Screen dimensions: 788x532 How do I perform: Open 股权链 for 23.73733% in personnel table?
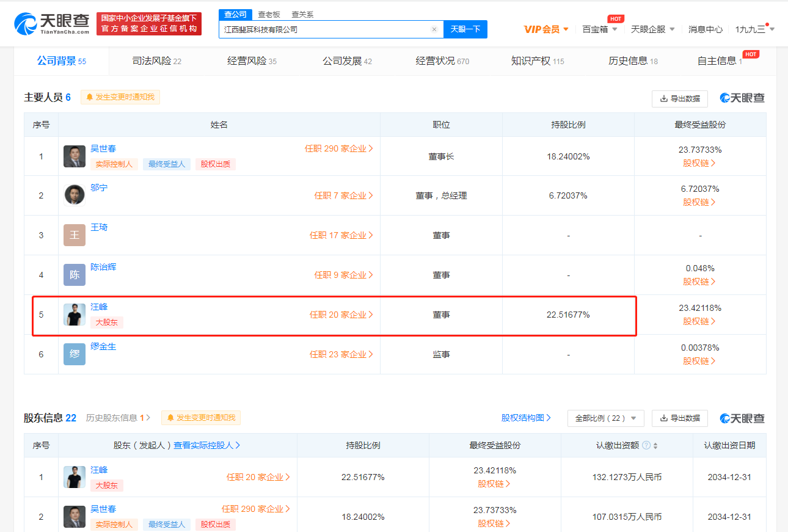[x=699, y=163]
